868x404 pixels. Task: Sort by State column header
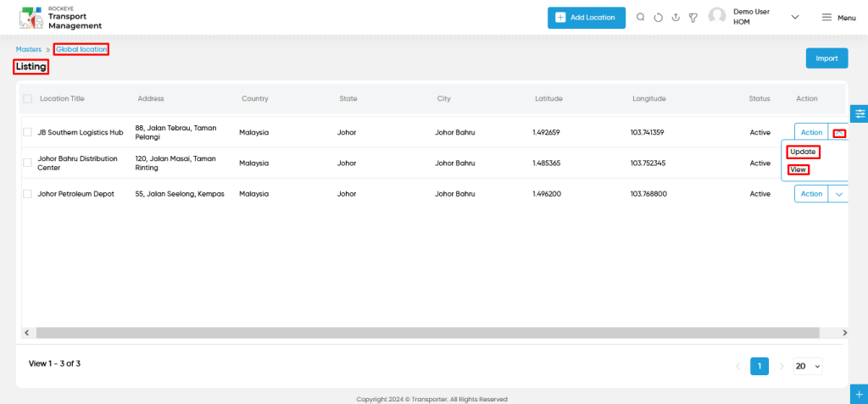pyautogui.click(x=348, y=98)
